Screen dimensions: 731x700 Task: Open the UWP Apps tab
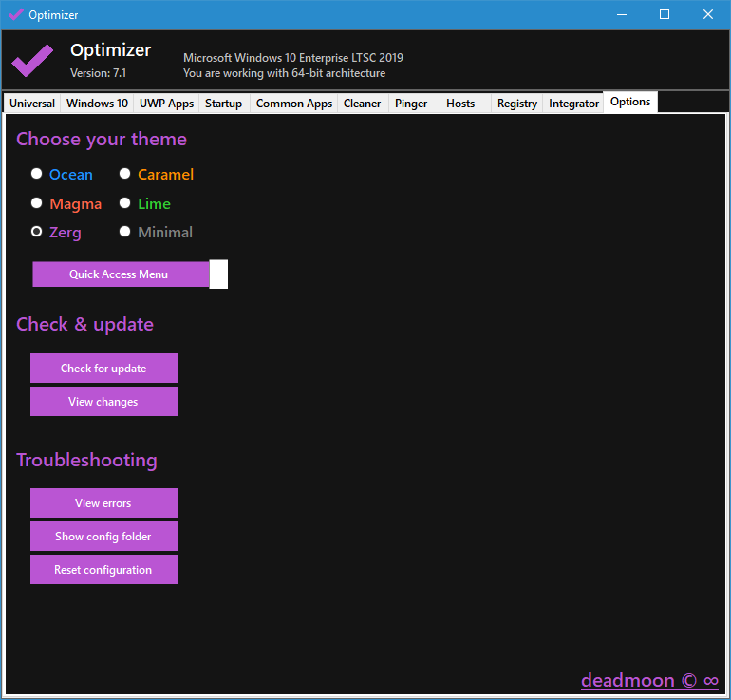point(166,104)
